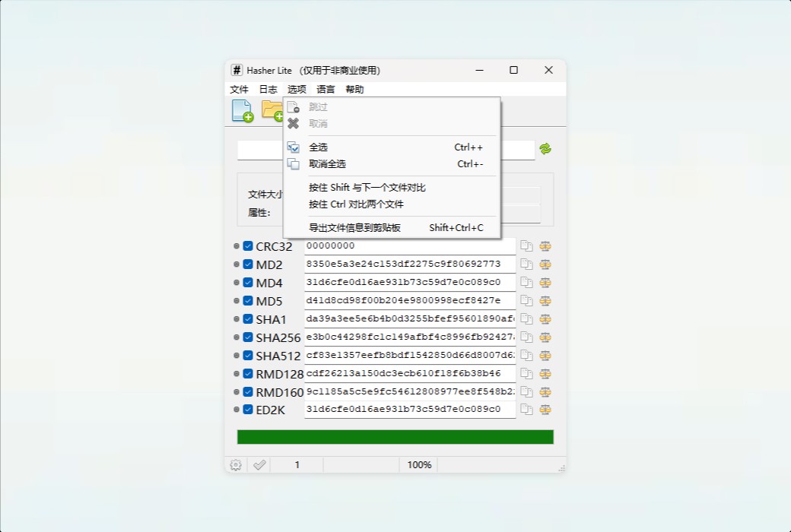Open the 文件 menu
Viewport: 791px width, 532px height.
pyautogui.click(x=239, y=89)
